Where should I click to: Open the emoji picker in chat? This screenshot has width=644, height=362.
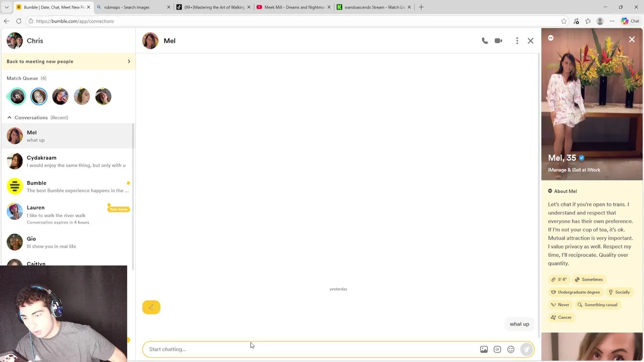coord(511,349)
